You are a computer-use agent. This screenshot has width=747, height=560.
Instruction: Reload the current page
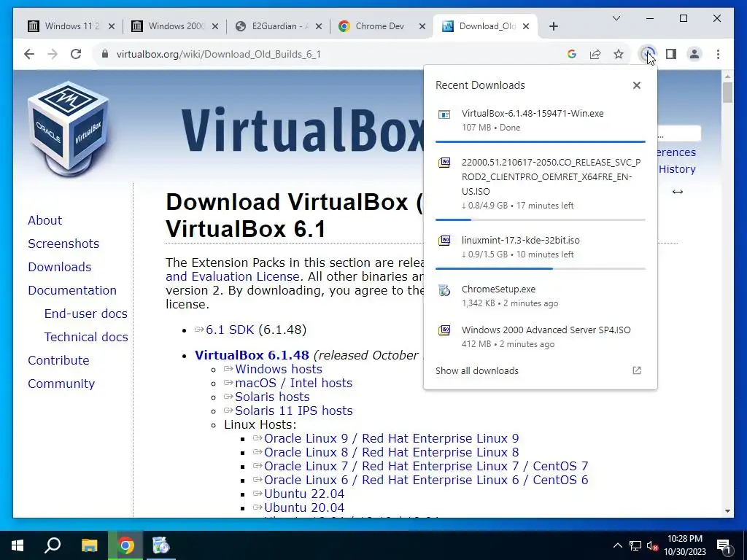point(76,54)
